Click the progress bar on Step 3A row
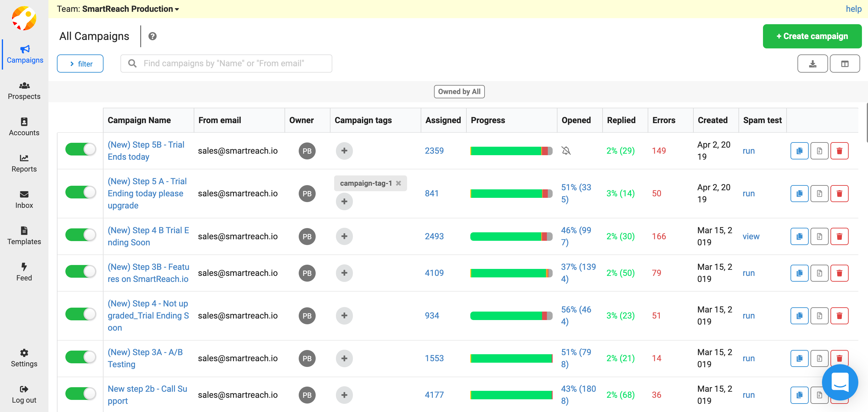Image resolution: width=868 pixels, height=412 pixels. (x=511, y=358)
